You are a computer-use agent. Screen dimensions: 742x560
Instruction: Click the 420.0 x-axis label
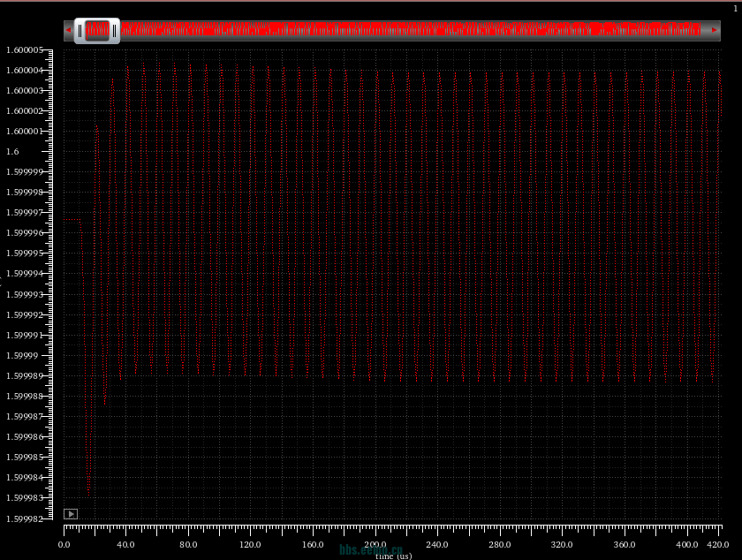tap(718, 545)
